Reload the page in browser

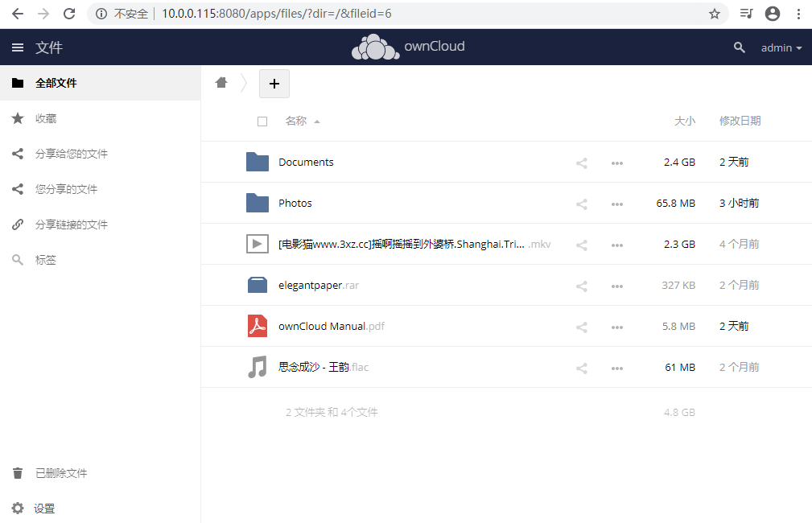coord(69,14)
